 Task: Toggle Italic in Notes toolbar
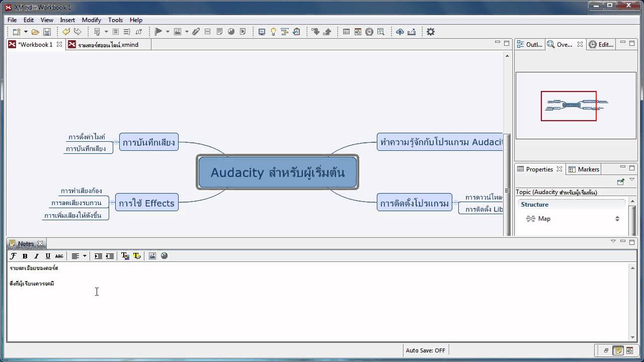click(36, 256)
